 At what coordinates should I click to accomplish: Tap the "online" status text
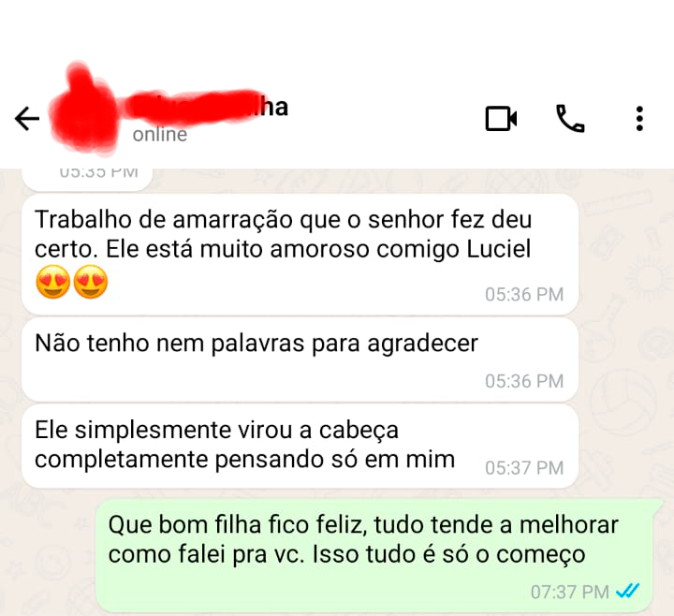(x=160, y=135)
